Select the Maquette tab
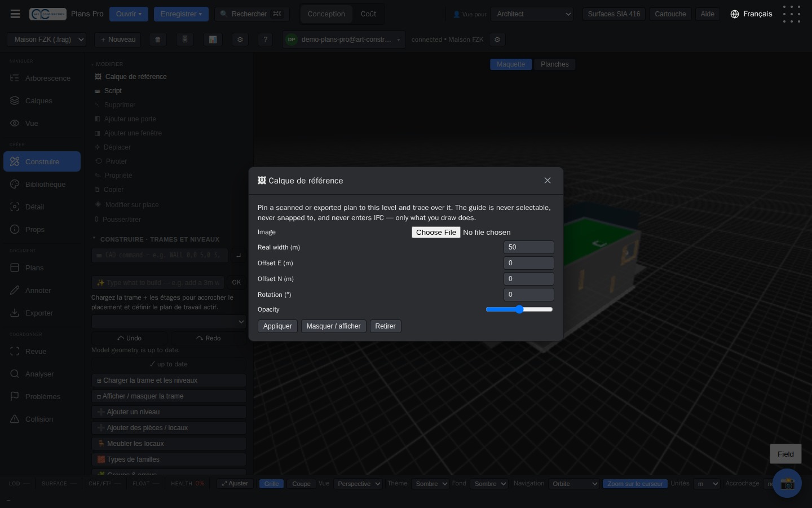 511,64
